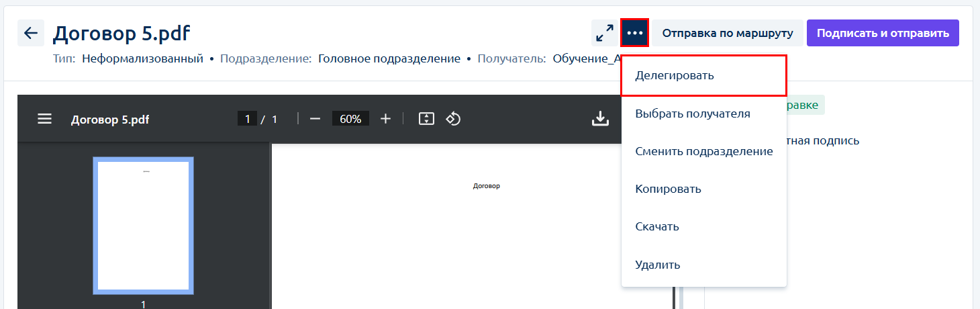Click the 60% zoom level field
This screenshot has width=980, height=309.
[x=350, y=119]
